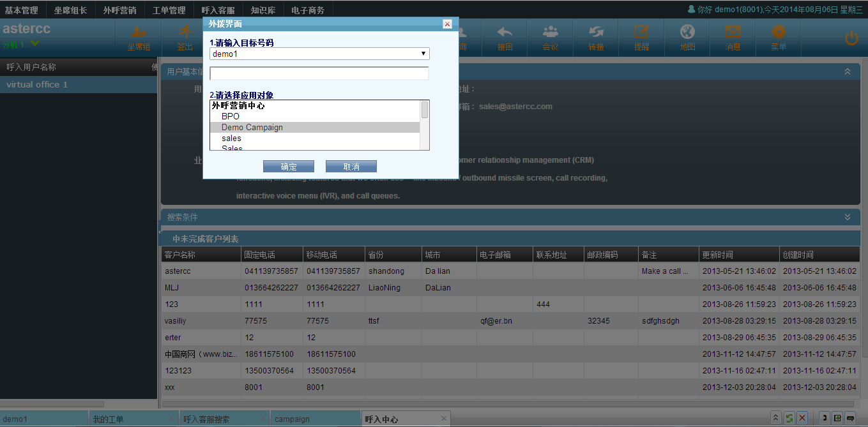Select Demo Campaign in application list

coord(252,128)
